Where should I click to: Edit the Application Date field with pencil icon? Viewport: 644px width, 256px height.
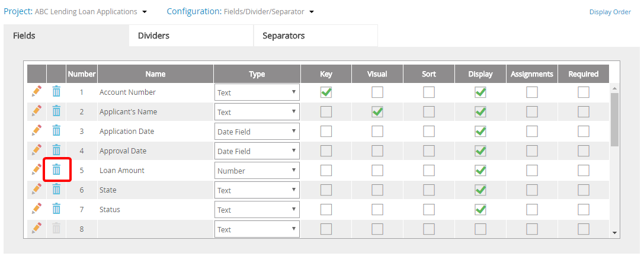[37, 131]
